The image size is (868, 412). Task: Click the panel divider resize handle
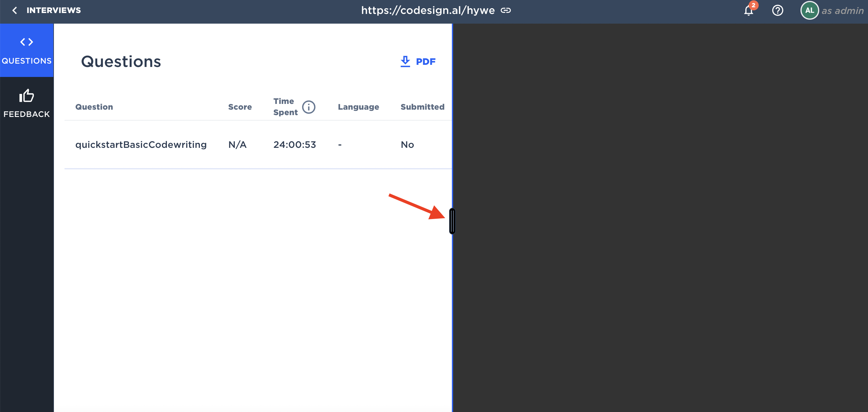tap(452, 221)
